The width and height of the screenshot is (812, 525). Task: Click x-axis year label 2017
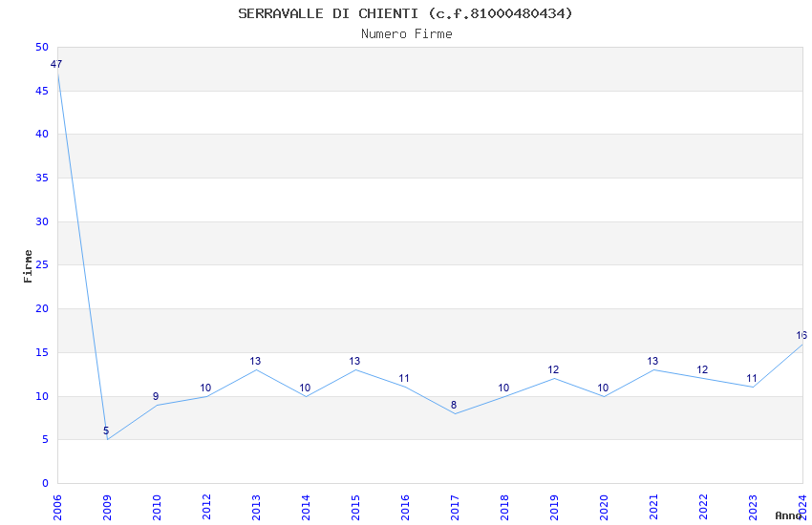tap(455, 507)
